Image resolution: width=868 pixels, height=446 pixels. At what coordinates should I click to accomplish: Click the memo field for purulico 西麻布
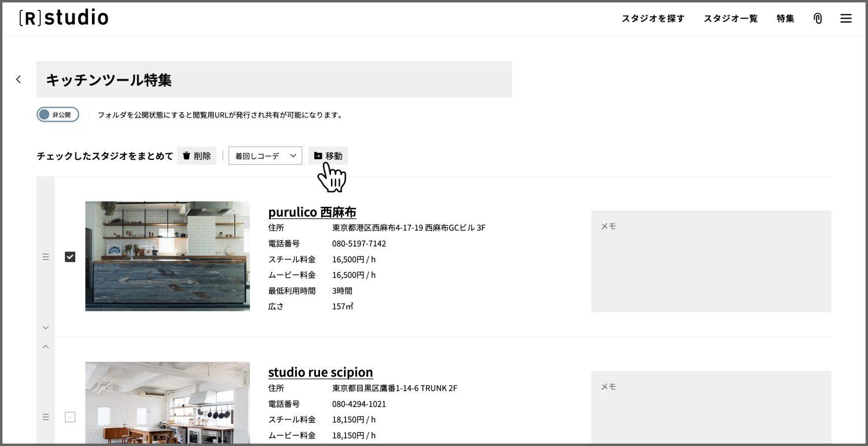(711, 261)
